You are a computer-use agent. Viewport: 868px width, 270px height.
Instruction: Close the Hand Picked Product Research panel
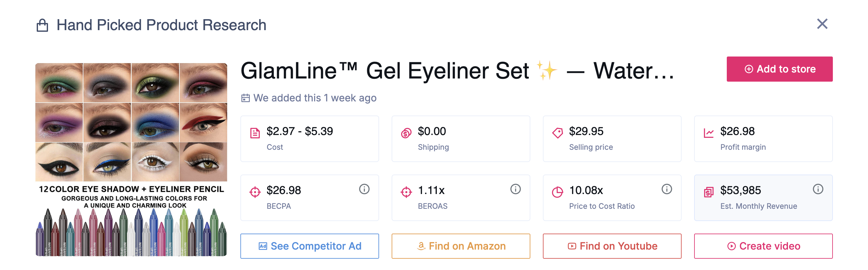[822, 24]
